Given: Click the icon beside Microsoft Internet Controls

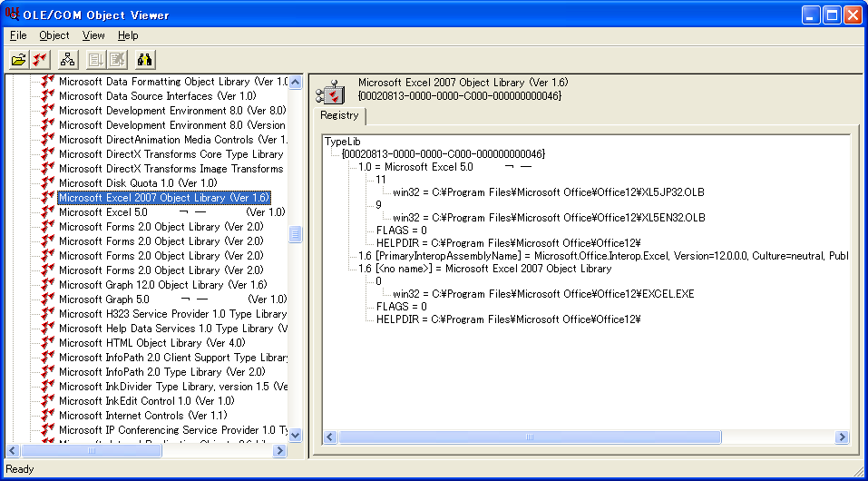Looking at the screenshot, I should point(48,415).
